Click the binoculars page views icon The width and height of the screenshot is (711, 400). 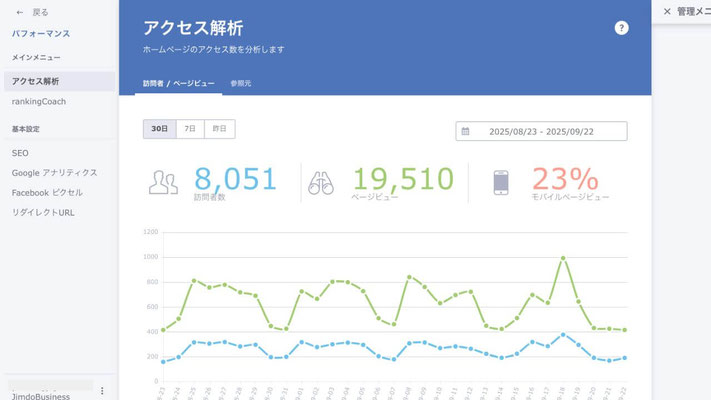[x=321, y=182]
